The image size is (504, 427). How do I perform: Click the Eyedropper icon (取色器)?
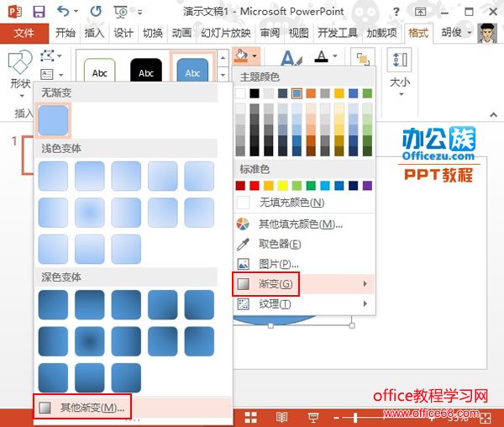pos(243,245)
